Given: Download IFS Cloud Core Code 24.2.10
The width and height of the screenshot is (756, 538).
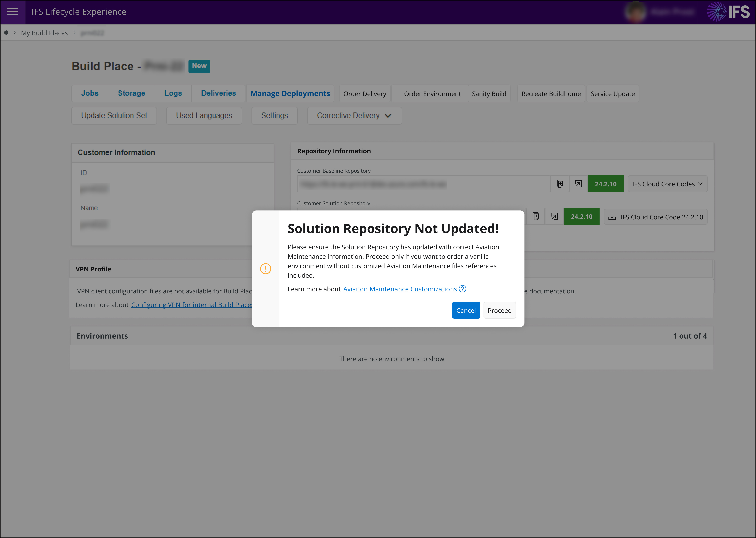Looking at the screenshot, I should click(656, 217).
